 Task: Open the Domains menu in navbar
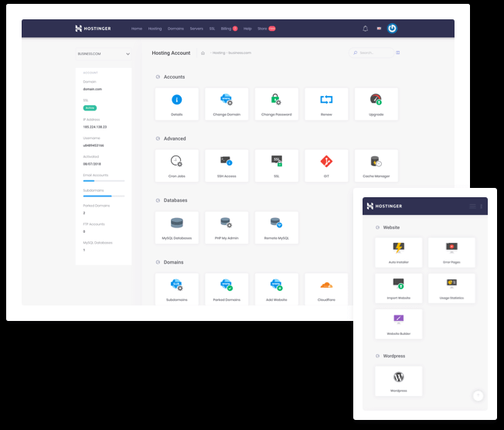coord(175,29)
